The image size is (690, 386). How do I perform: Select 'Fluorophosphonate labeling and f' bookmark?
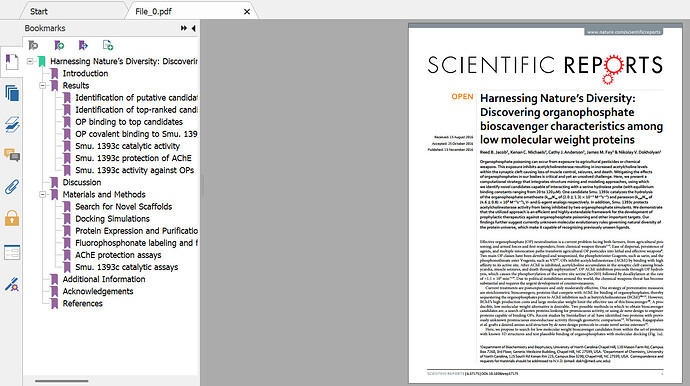tap(136, 243)
